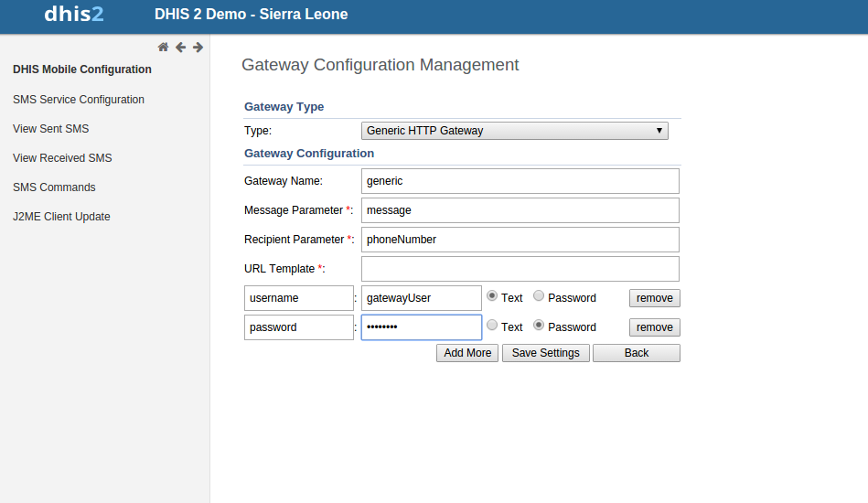Open J2ME Client Update page
The height and width of the screenshot is (503, 868).
tap(61, 217)
